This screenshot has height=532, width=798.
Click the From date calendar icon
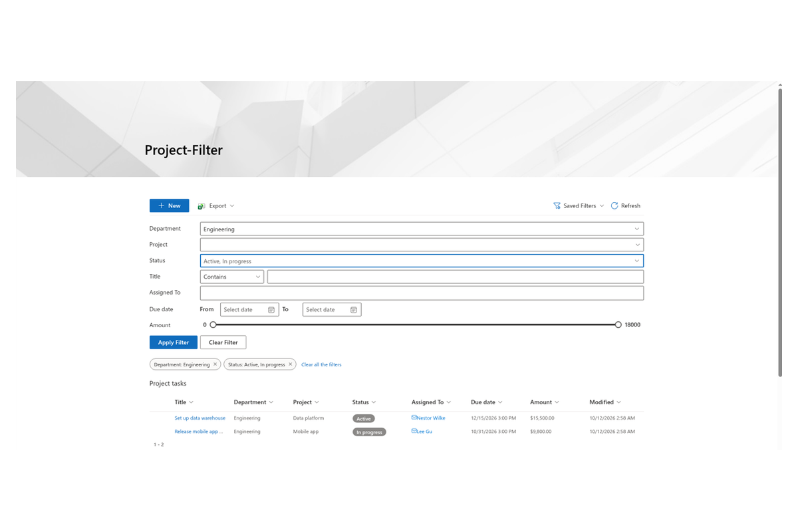pyautogui.click(x=271, y=310)
